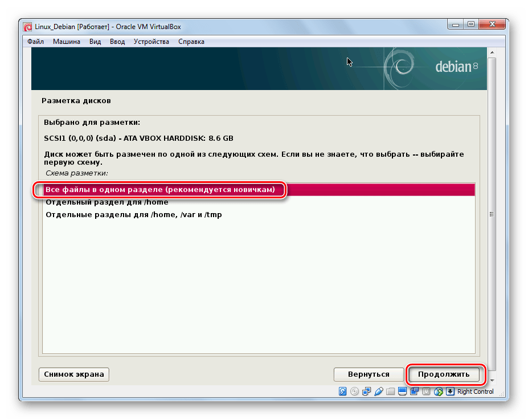Click the VM window vertical scrollbar
The image size is (528, 420).
[492, 214]
